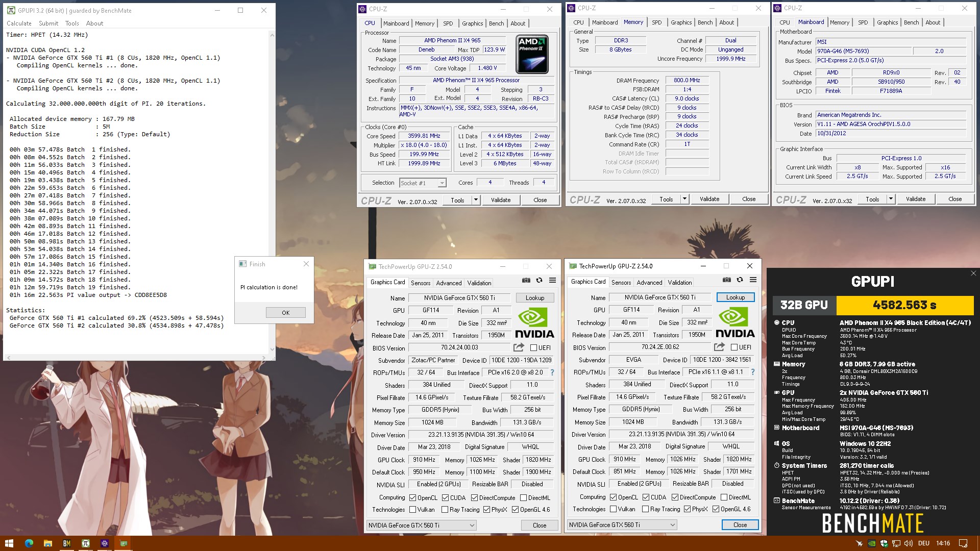Screen dimensions: 980x551
Task: Toggle PhysX checkbox in the Zotac GPU-Z window
Action: pos(486,510)
